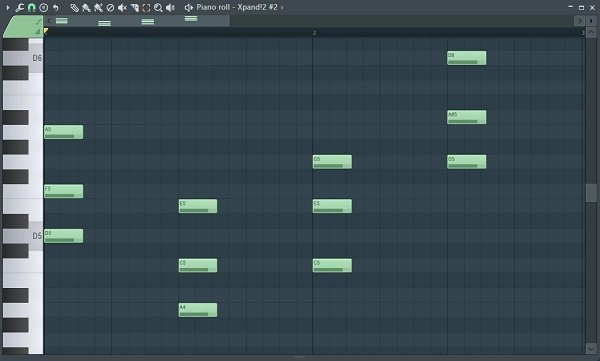The height and width of the screenshot is (361, 600).
Task: Select the Playback speaker tool
Action: click(170, 7)
